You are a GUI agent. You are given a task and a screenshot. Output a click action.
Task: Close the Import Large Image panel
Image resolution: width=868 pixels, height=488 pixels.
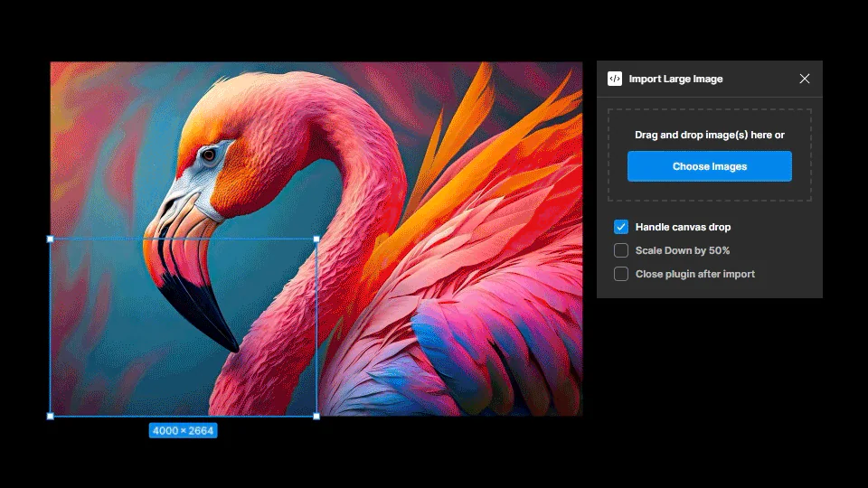pos(805,79)
